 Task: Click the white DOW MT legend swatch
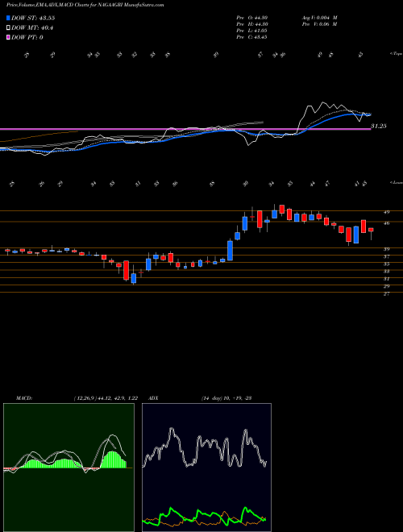(9, 28)
